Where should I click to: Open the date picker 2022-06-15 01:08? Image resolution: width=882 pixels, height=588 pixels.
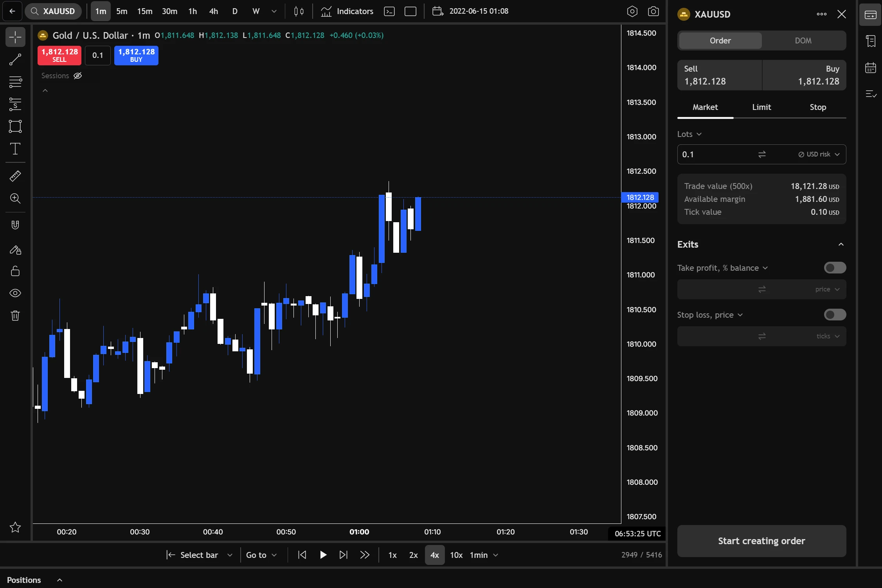coord(470,11)
